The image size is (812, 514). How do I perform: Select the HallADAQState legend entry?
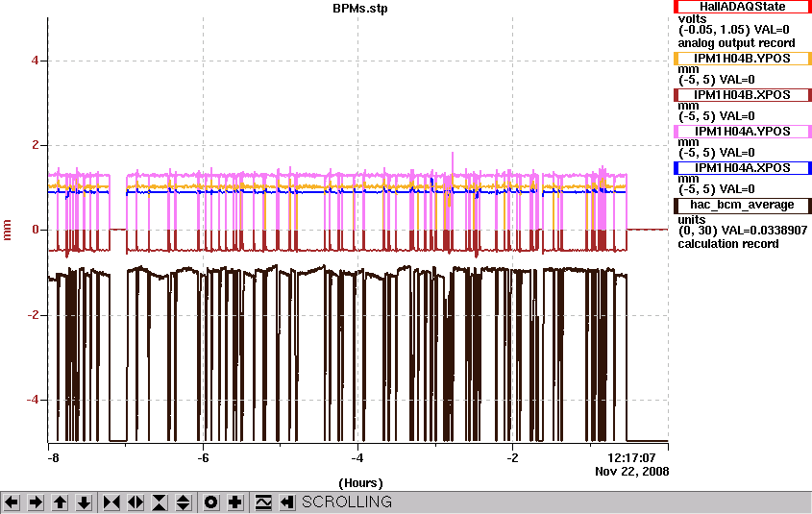[743, 7]
